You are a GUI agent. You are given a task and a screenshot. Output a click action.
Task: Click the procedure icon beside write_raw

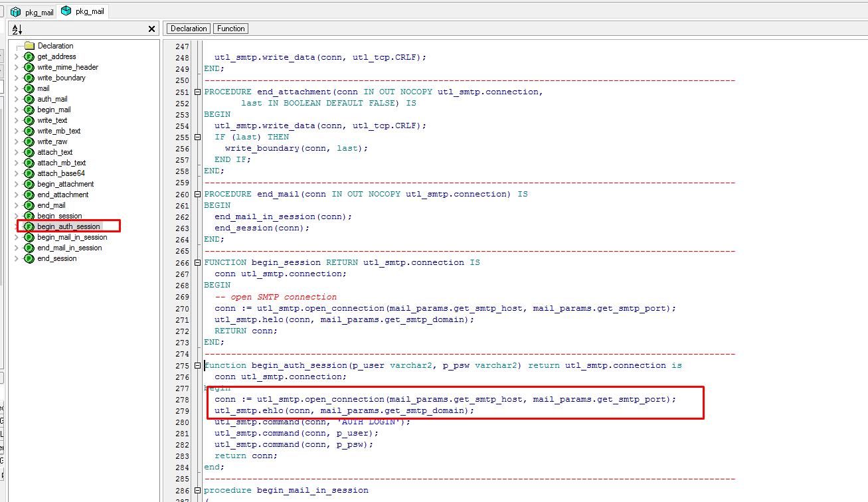point(29,141)
